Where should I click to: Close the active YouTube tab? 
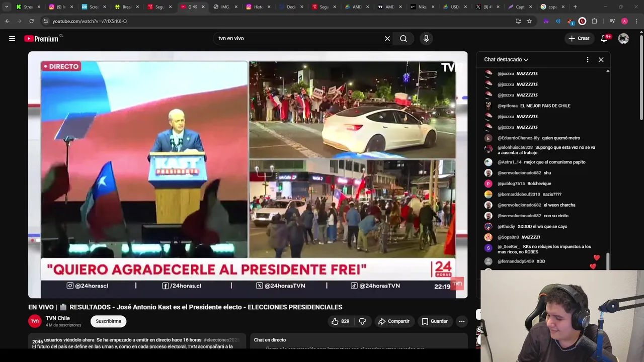tap(203, 7)
